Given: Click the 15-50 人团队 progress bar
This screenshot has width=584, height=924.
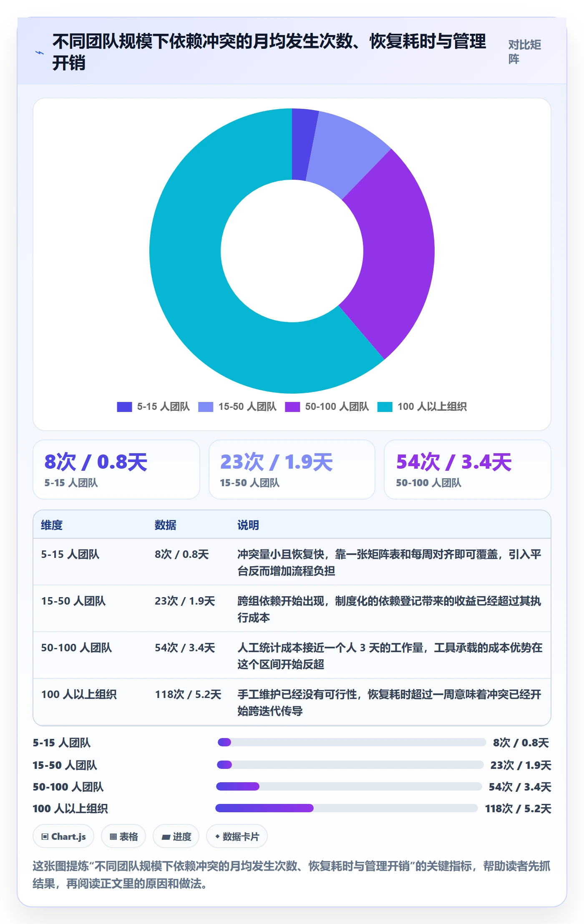Looking at the screenshot, I should tap(350, 765).
